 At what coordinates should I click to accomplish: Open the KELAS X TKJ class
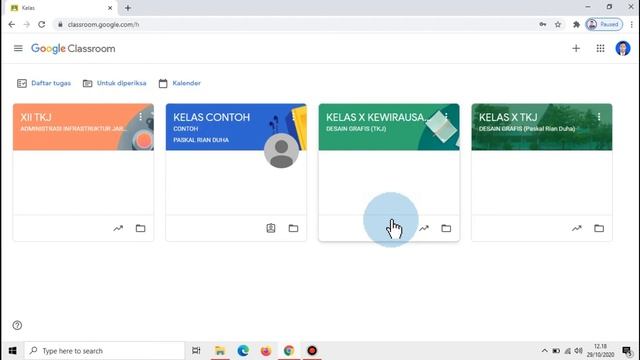point(508,118)
